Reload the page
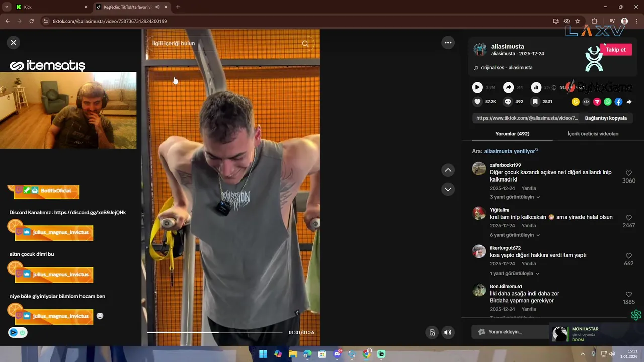The height and width of the screenshot is (362, 644). pyautogui.click(x=31, y=21)
